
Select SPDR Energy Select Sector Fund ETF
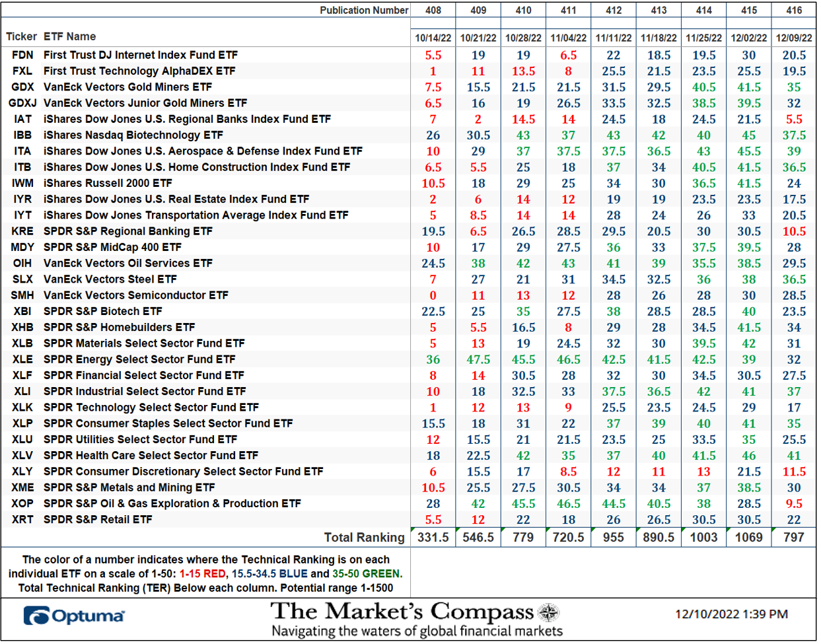(x=139, y=359)
